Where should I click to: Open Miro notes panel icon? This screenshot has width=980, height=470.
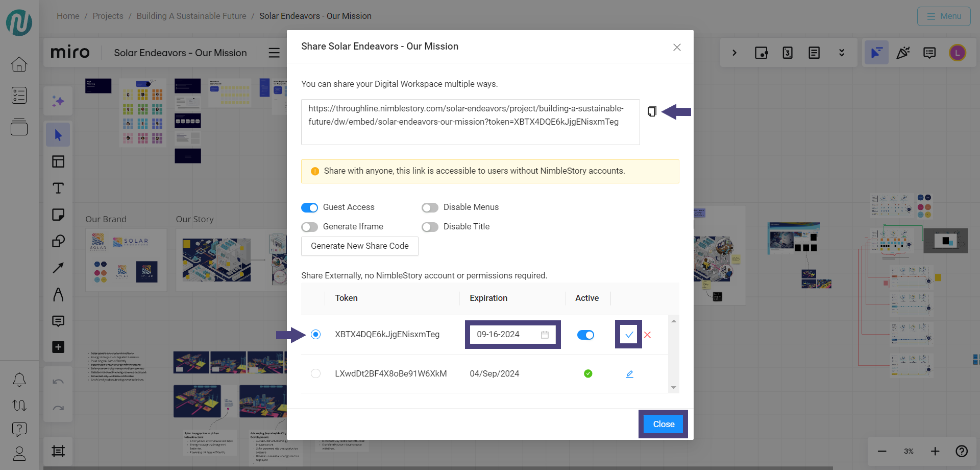814,53
